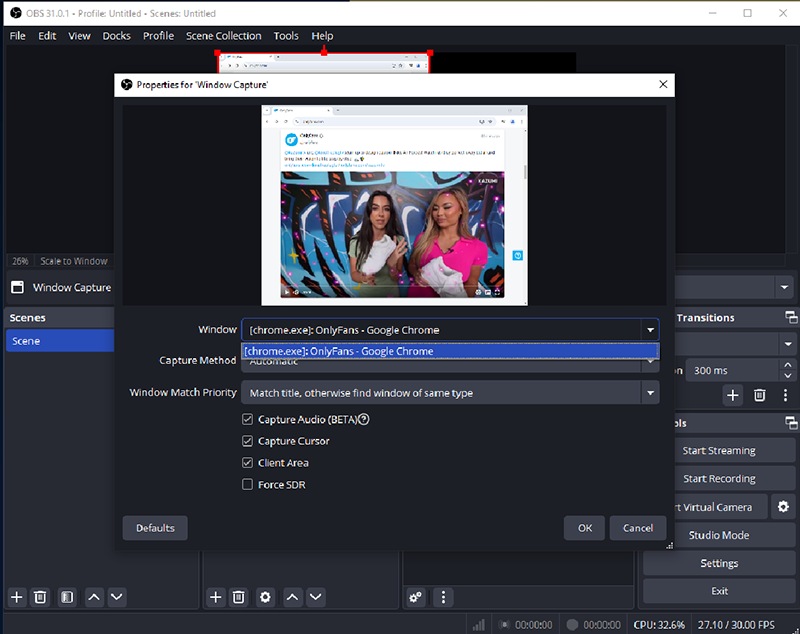The height and width of the screenshot is (634, 800).
Task: Click help icon beside Capture Audio (BETA)
Action: click(x=363, y=419)
